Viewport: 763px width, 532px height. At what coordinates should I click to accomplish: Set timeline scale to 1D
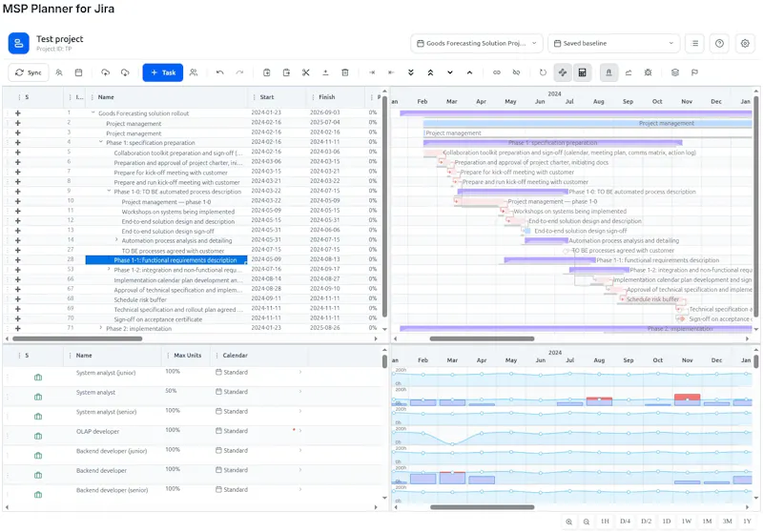pyautogui.click(x=666, y=522)
